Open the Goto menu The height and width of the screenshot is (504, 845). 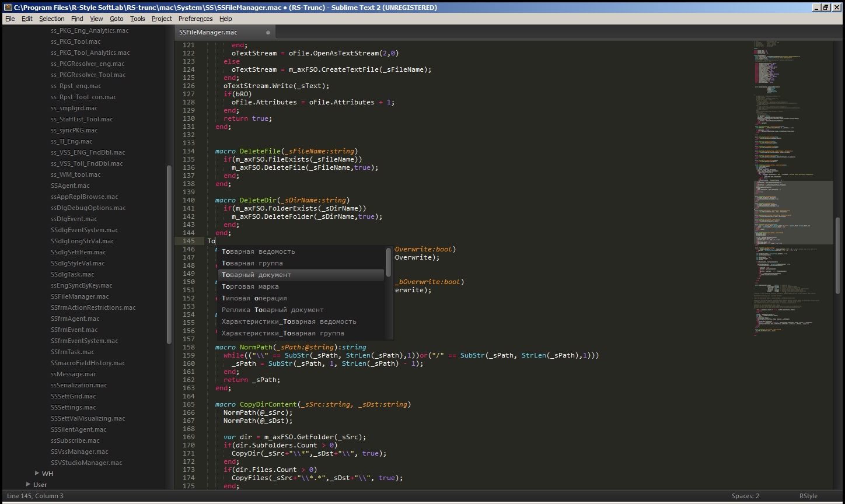coord(117,19)
